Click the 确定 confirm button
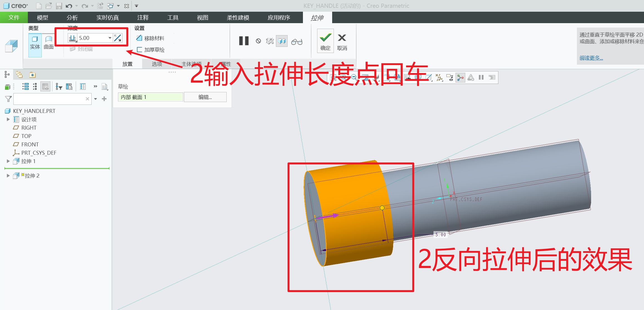Screen dimensions: 644x310 pos(325,41)
